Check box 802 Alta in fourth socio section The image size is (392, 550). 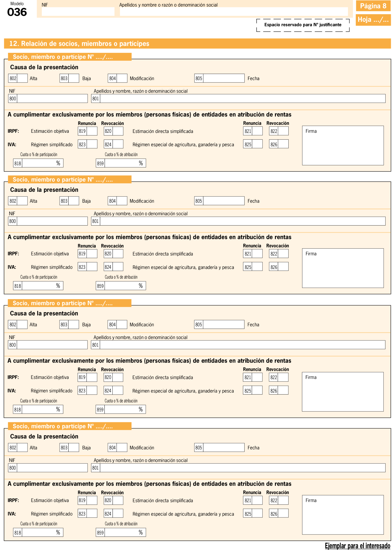coord(22,448)
